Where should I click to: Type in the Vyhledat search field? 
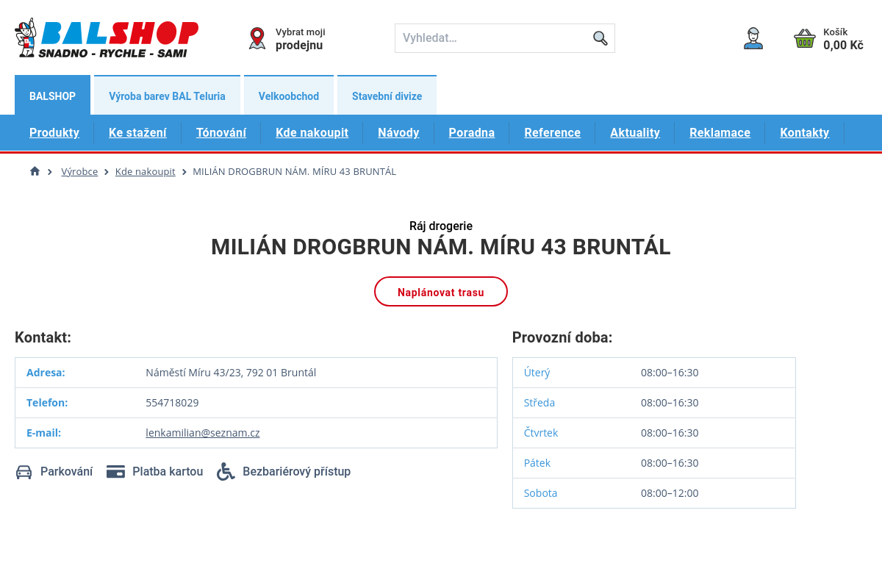tap(494, 38)
